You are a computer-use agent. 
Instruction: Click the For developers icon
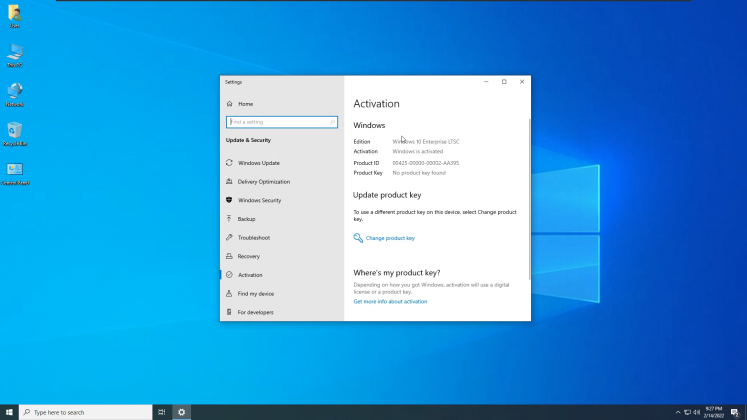point(229,312)
